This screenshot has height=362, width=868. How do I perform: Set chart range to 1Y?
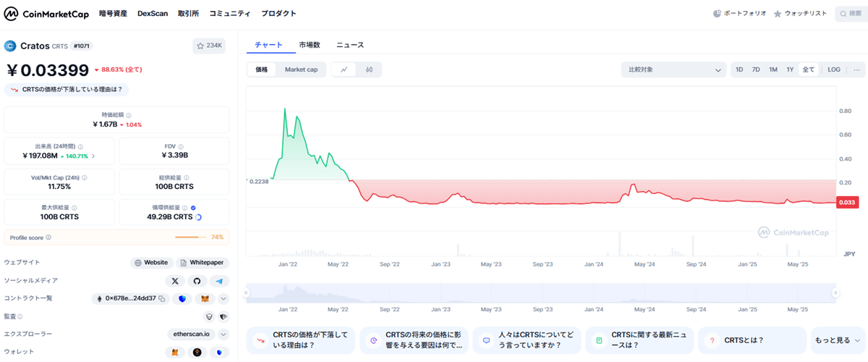790,70
